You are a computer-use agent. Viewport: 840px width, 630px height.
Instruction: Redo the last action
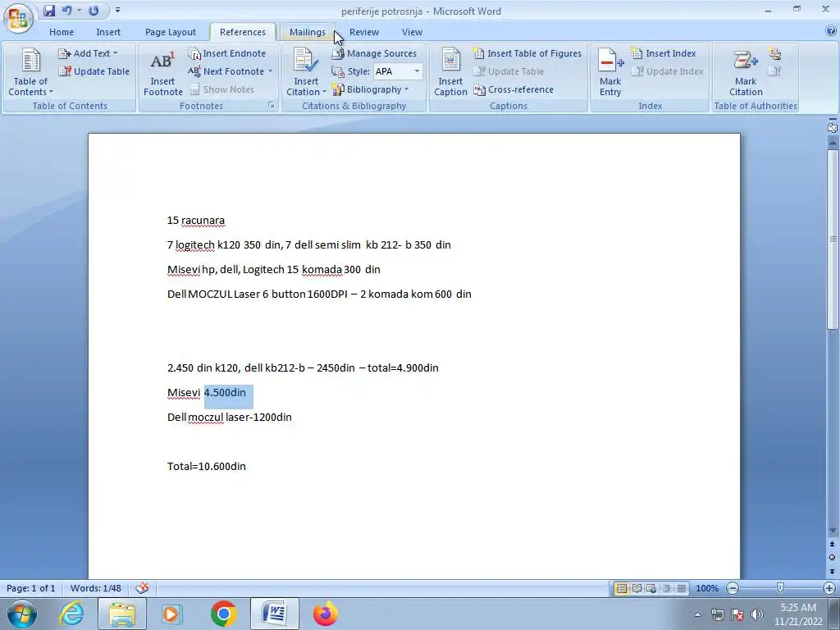[94, 11]
